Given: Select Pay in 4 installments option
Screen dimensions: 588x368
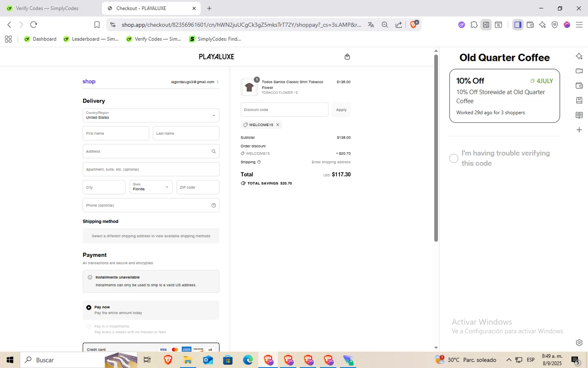Looking at the screenshot, I should pyautogui.click(x=89, y=326).
